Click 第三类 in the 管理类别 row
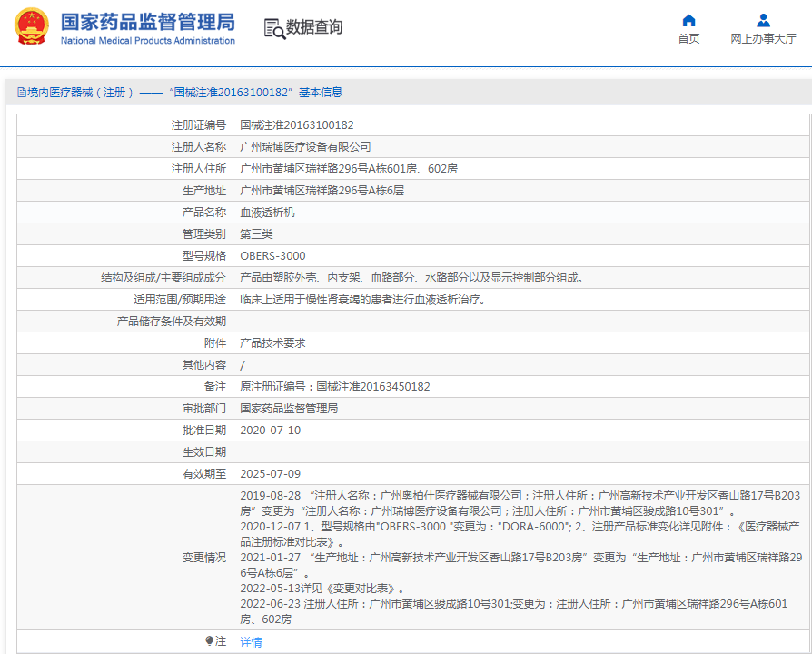The image size is (812, 654). point(256,234)
